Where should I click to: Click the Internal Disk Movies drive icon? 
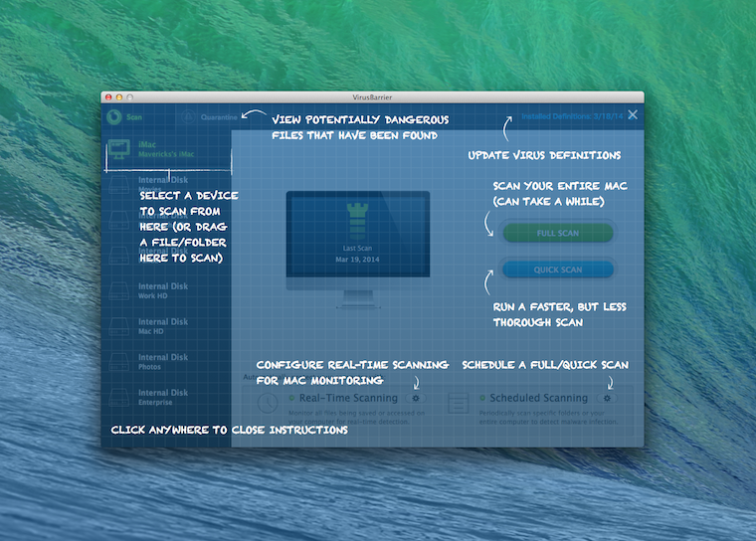click(118, 185)
